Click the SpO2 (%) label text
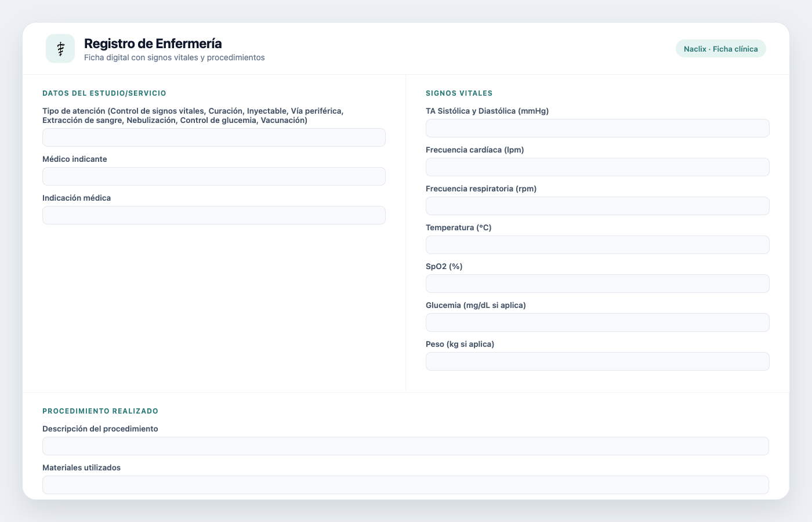The height and width of the screenshot is (522, 812). pos(444,266)
